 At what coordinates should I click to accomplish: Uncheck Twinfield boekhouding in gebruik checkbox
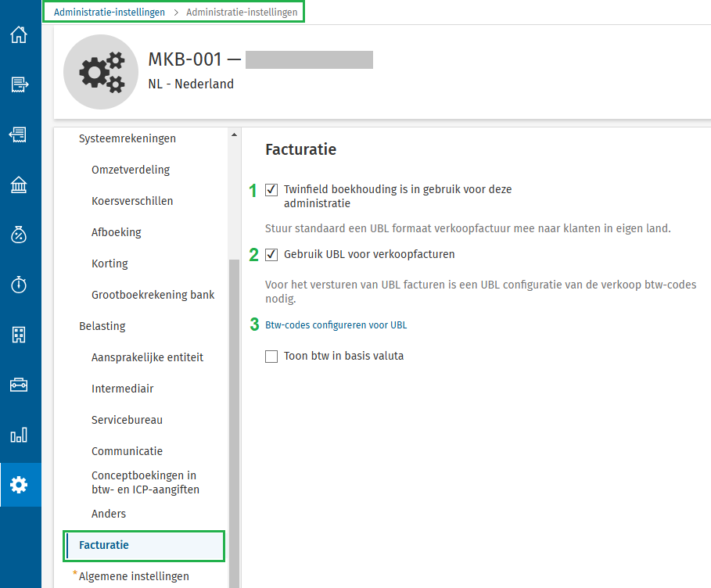click(271, 189)
